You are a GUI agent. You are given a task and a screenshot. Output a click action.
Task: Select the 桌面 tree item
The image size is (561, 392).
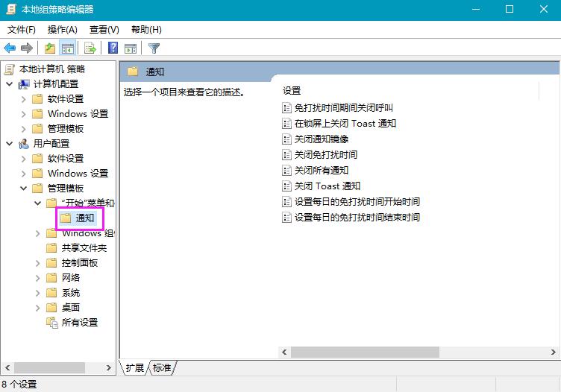[70, 307]
